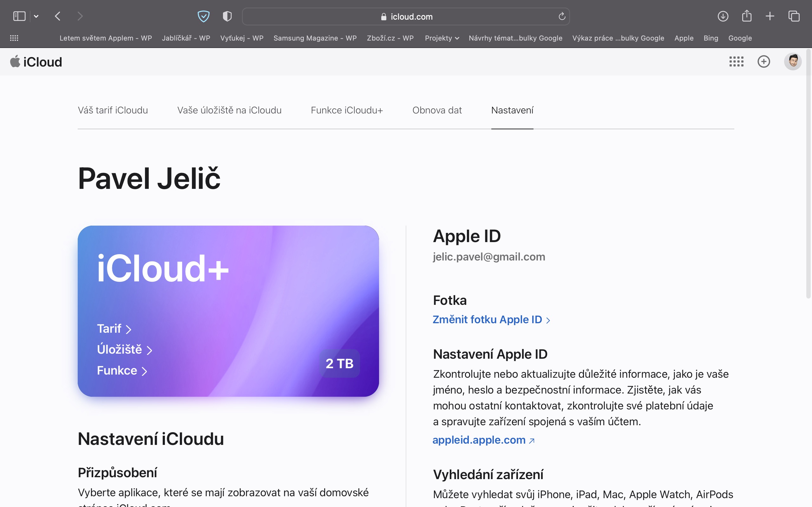Show tab overview icon
Image resolution: width=812 pixels, height=507 pixels.
(x=794, y=16)
